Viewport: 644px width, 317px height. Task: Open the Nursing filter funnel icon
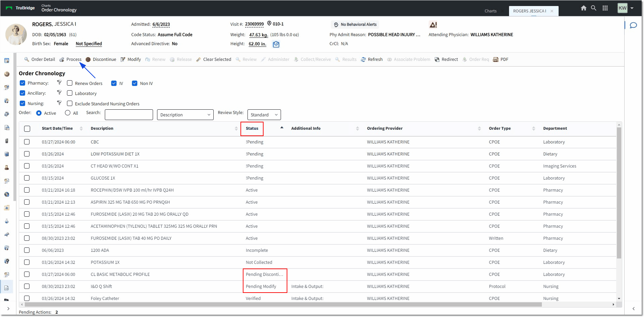coord(59,103)
